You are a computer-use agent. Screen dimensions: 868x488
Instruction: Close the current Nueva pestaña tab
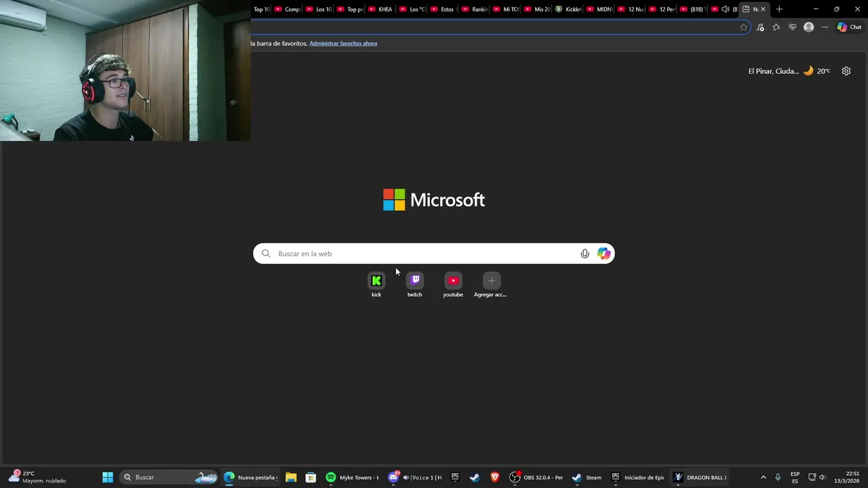tap(763, 9)
